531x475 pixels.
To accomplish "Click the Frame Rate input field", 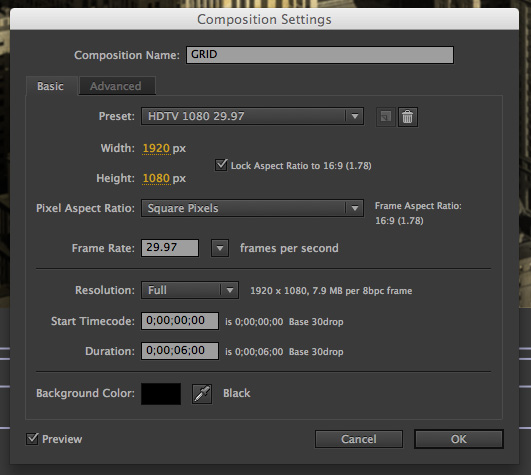I will (170, 248).
